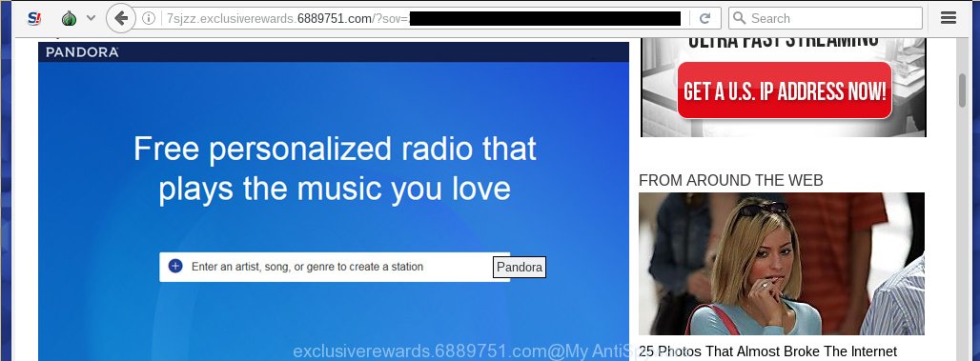Image resolution: width=980 pixels, height=361 pixels.
Task: Show site information via the info icon
Action: pos(149,19)
